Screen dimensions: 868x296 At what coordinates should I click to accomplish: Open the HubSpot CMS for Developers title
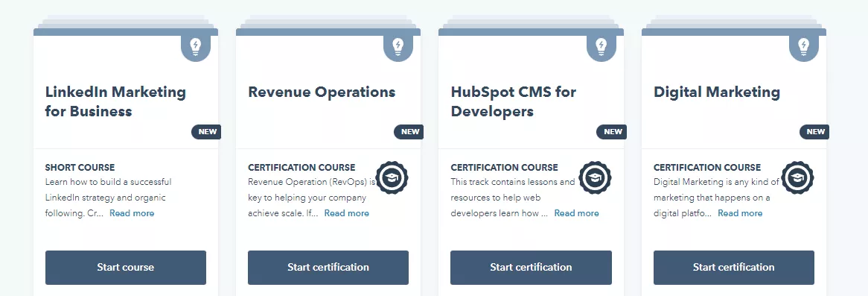click(513, 101)
